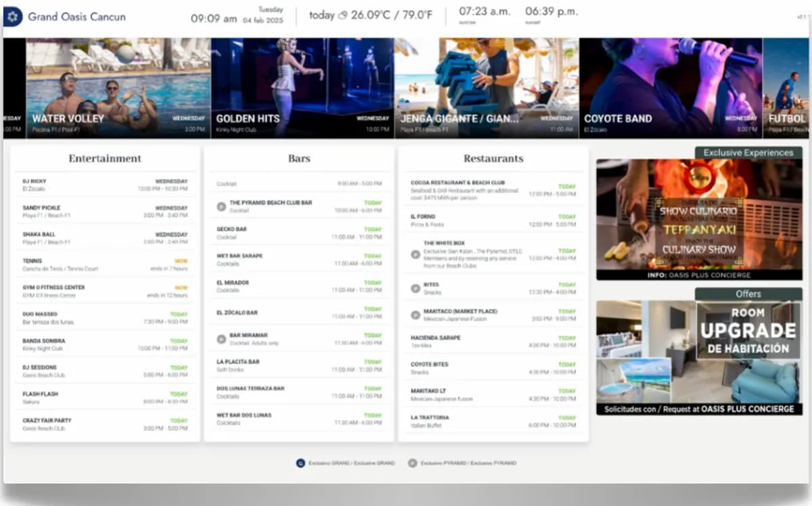Select the Exclusive Experiences label
The height and width of the screenshot is (506, 812).
[748, 153]
